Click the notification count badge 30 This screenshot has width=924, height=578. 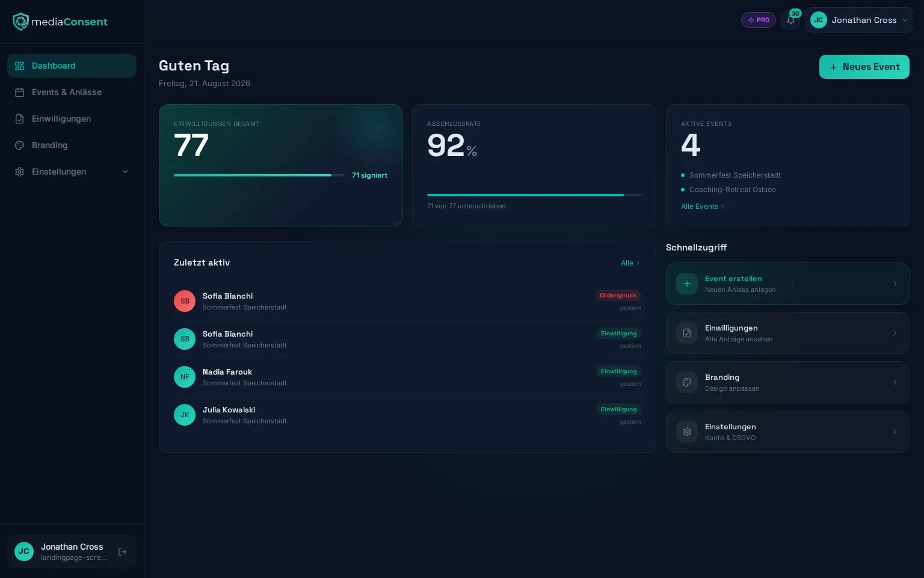[x=795, y=13]
